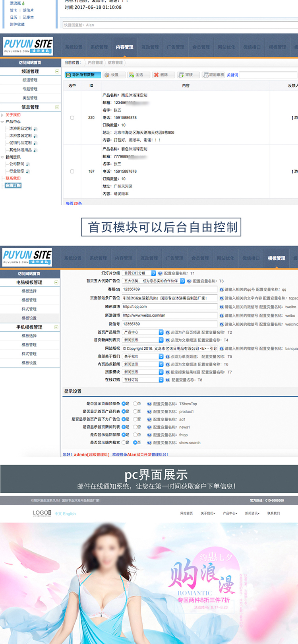Click the help icon beside show-search

click(x=149, y=443)
